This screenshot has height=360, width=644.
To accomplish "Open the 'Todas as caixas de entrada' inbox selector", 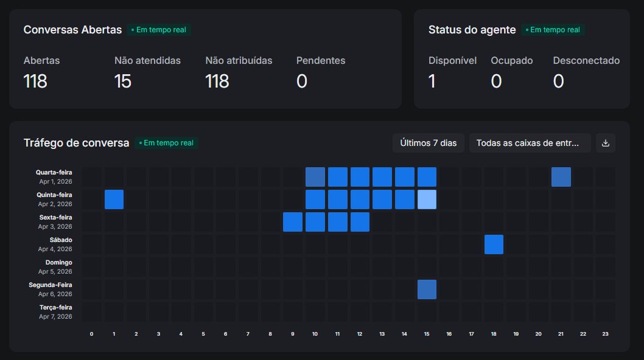I will point(530,143).
